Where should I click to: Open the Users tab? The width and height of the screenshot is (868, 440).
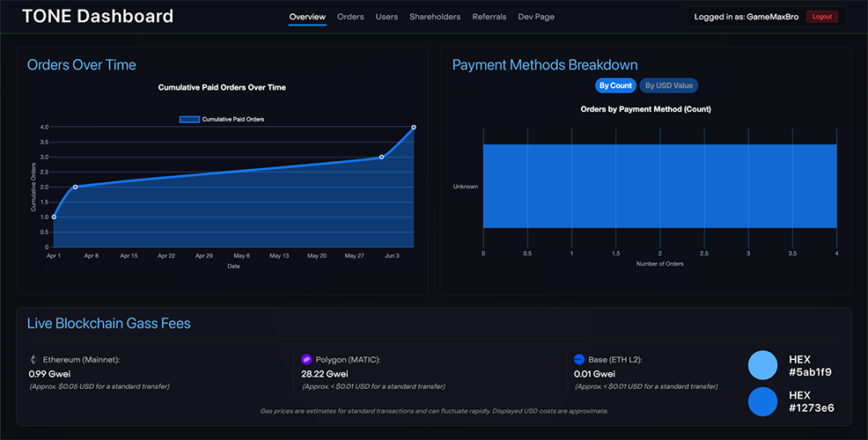(x=386, y=17)
